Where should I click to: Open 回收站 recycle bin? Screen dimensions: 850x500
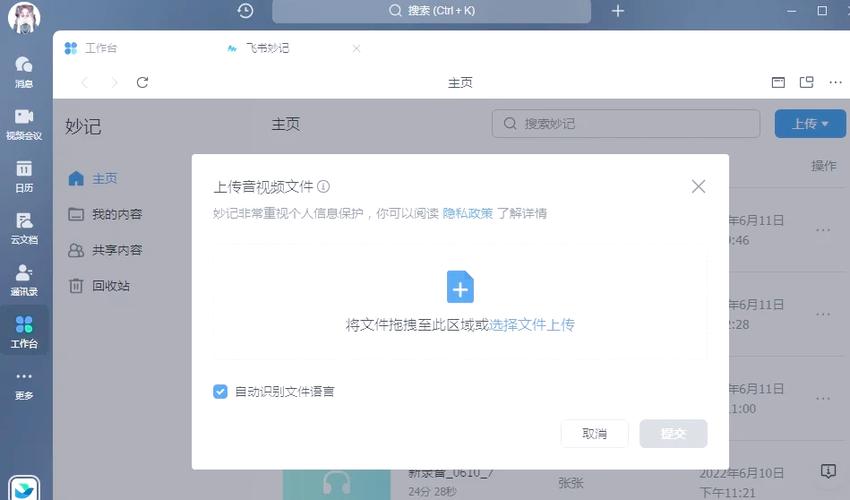(x=99, y=286)
